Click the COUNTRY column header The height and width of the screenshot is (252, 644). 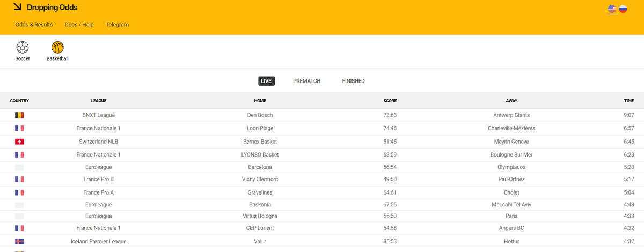click(19, 101)
